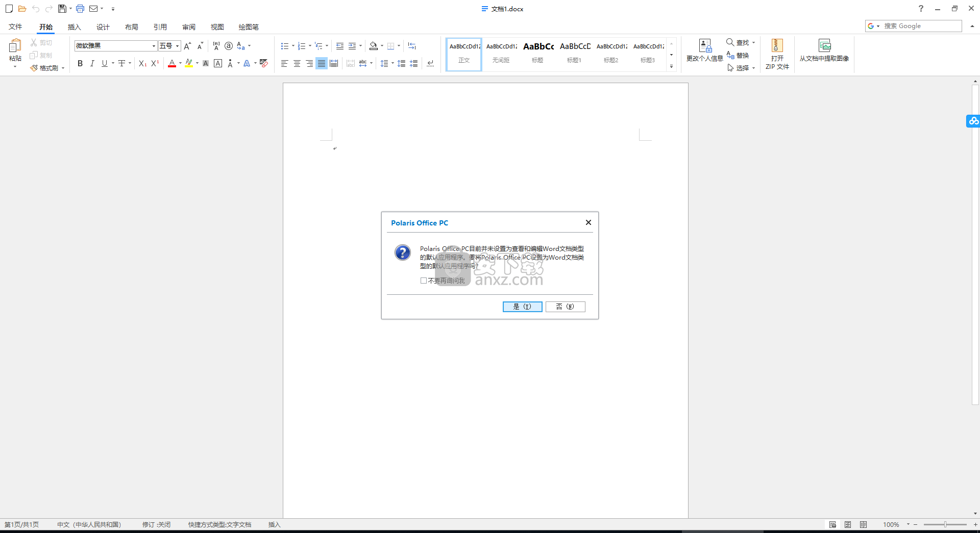Image resolution: width=980 pixels, height=533 pixels.
Task: Switch to the 绘图笔 tab
Action: tap(249, 27)
